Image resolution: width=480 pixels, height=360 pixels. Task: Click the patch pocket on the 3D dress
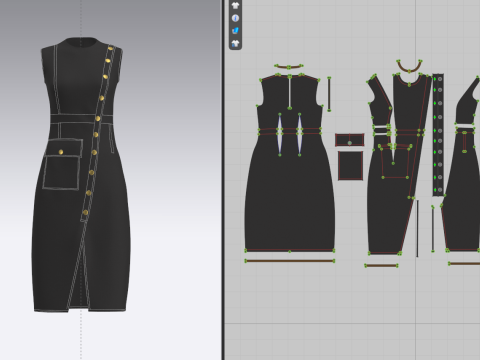click(x=62, y=165)
